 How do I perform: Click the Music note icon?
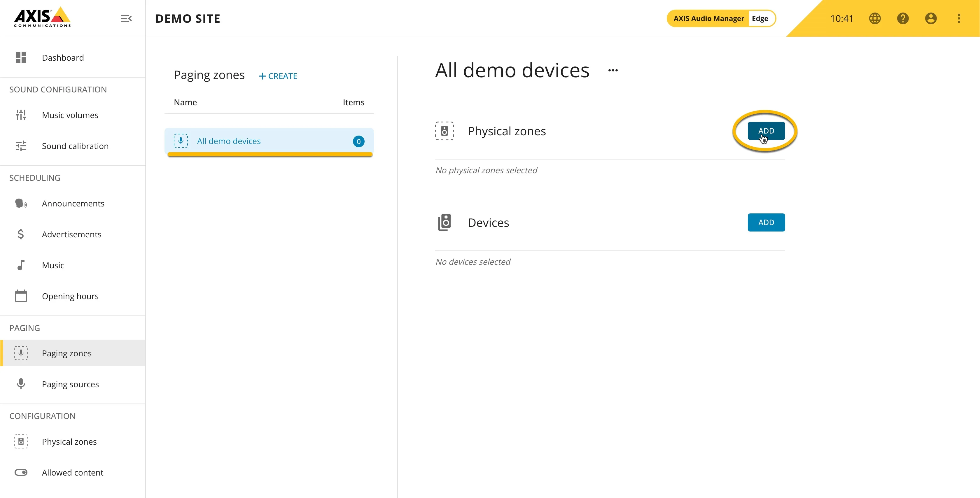pyautogui.click(x=21, y=265)
